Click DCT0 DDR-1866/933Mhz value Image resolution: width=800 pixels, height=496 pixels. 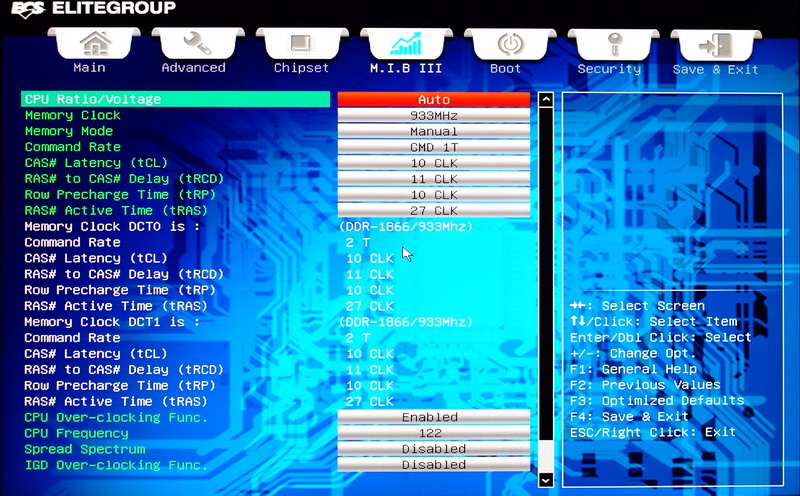406,227
